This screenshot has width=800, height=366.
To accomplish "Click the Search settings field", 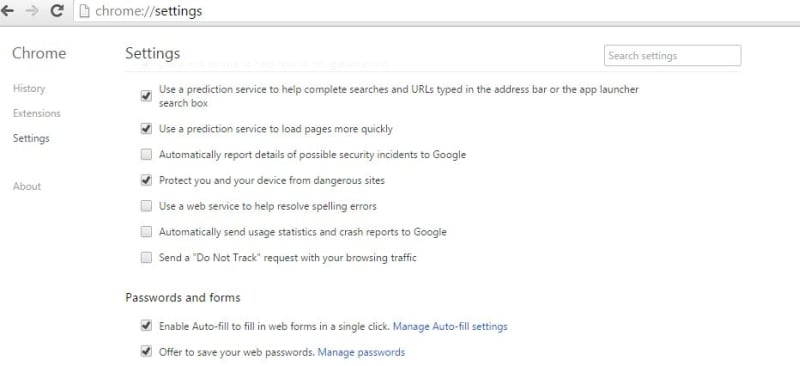I will [672, 56].
